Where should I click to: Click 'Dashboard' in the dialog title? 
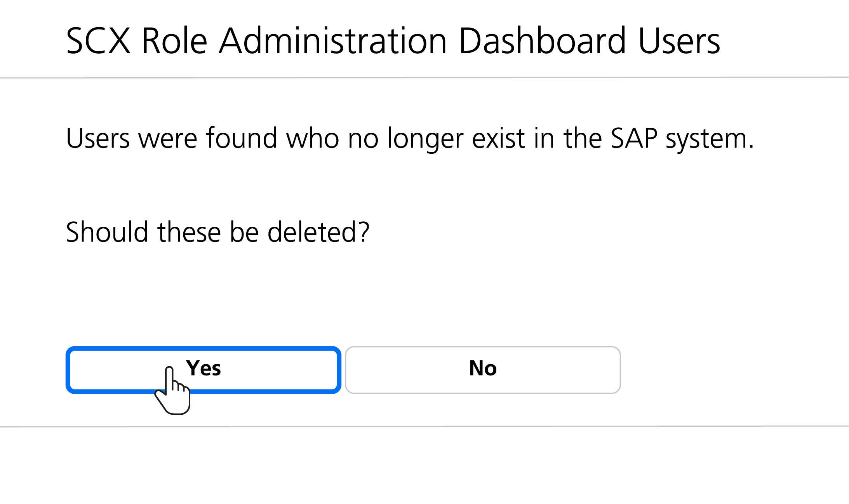point(542,41)
